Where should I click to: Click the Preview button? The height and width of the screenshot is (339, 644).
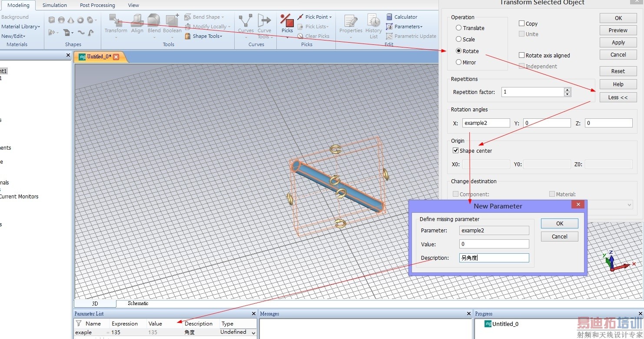617,30
